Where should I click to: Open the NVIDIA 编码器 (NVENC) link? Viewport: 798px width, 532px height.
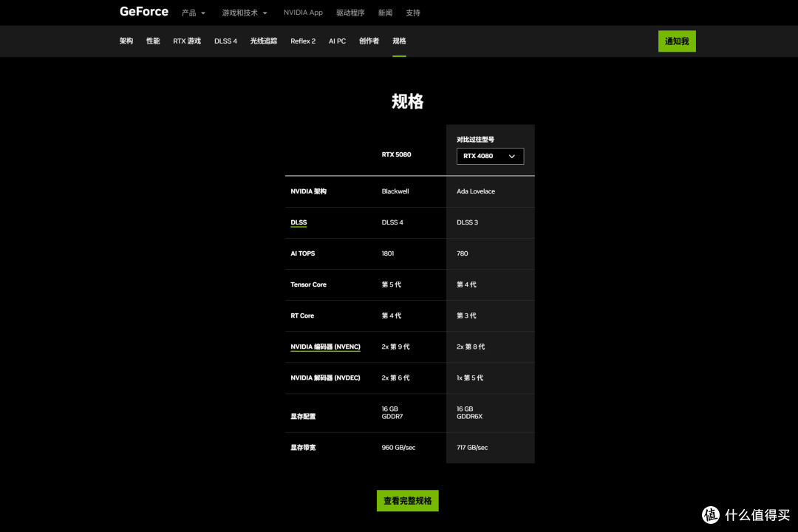coord(325,347)
